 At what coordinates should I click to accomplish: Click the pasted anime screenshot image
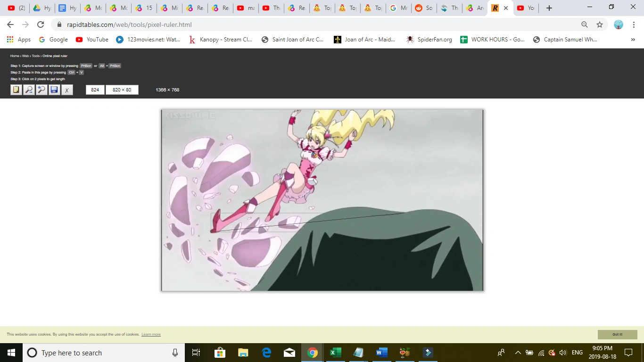(322, 200)
